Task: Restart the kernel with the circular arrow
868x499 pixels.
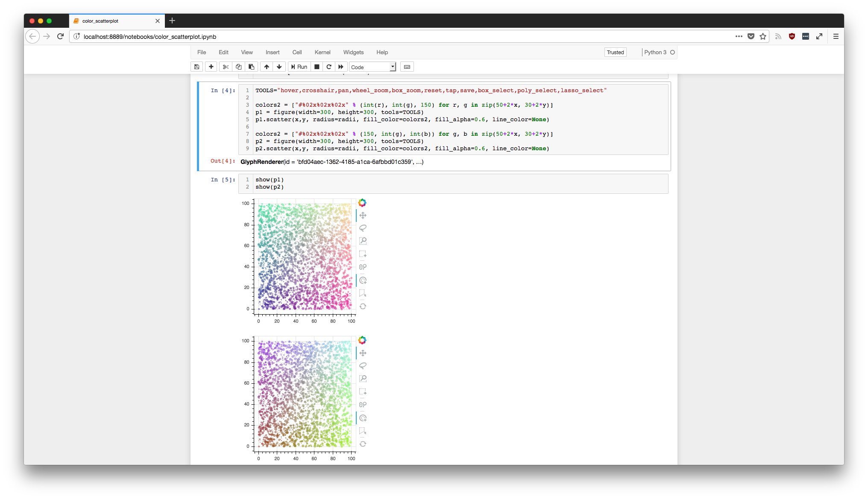Action: point(329,67)
